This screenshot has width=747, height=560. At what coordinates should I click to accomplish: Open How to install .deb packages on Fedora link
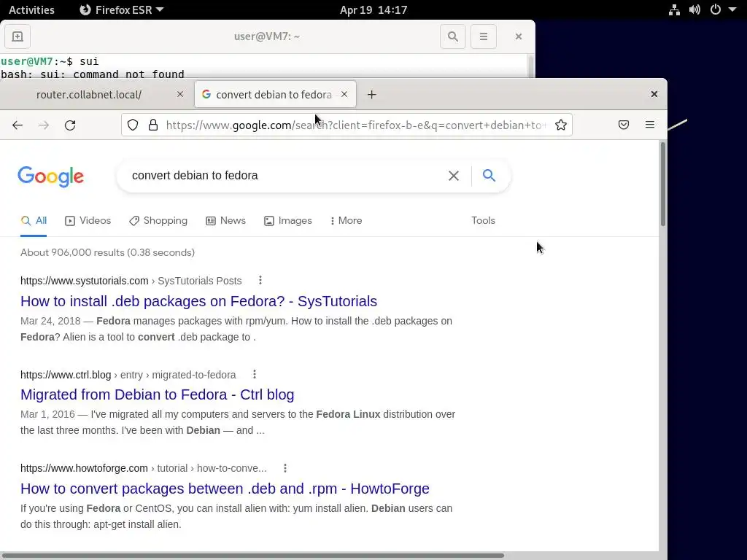[198, 301]
